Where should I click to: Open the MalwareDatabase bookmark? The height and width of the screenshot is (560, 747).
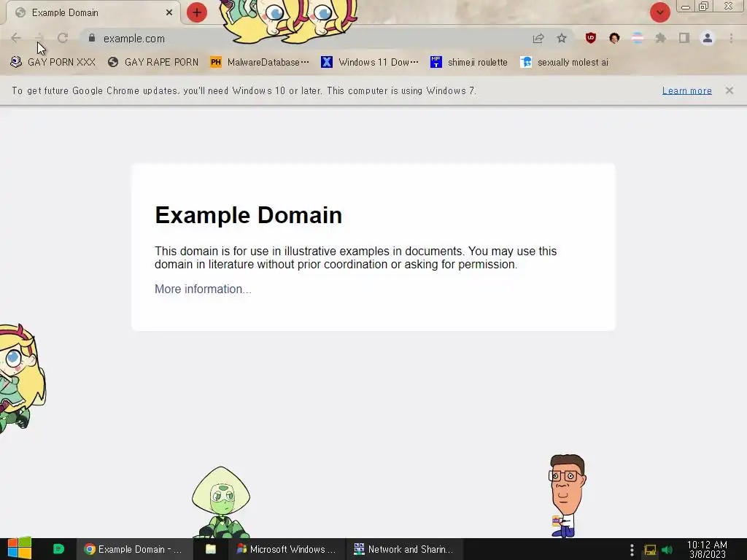260,62
